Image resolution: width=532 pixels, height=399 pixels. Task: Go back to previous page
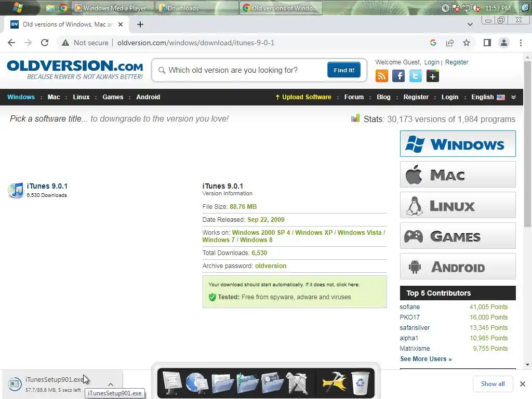click(x=11, y=43)
